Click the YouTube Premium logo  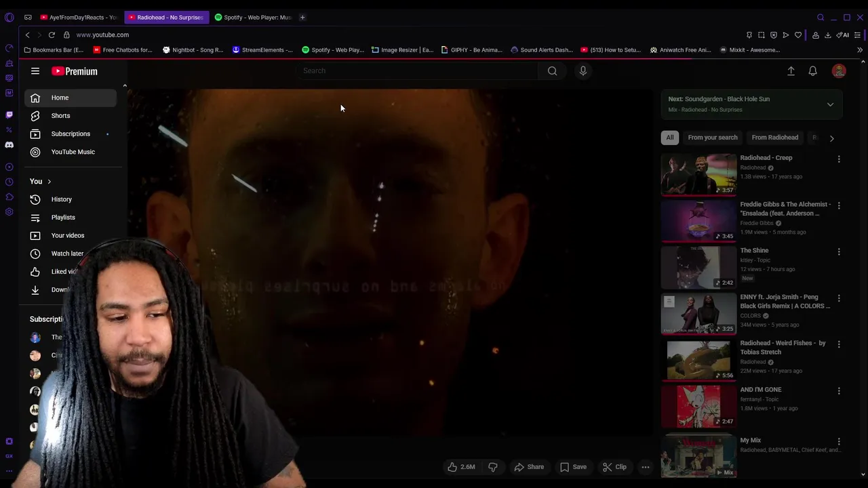[x=75, y=71]
